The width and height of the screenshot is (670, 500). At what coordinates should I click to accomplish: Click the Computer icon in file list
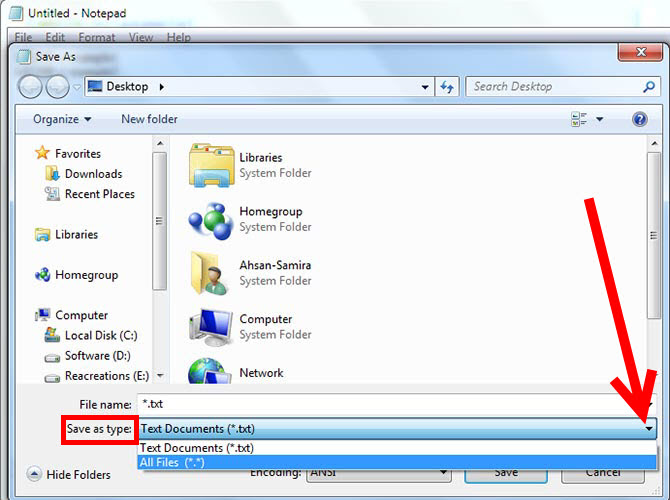click(x=211, y=327)
